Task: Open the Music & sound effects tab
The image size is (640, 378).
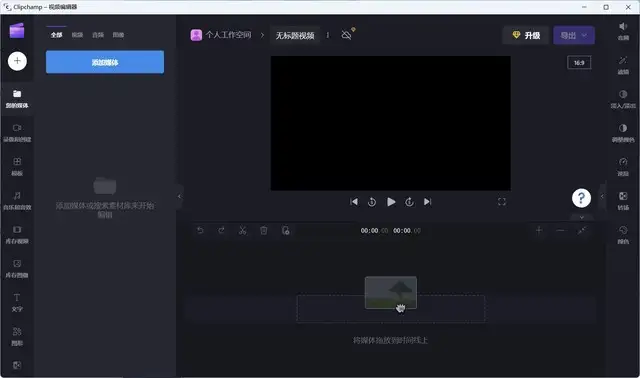Action: [17, 200]
